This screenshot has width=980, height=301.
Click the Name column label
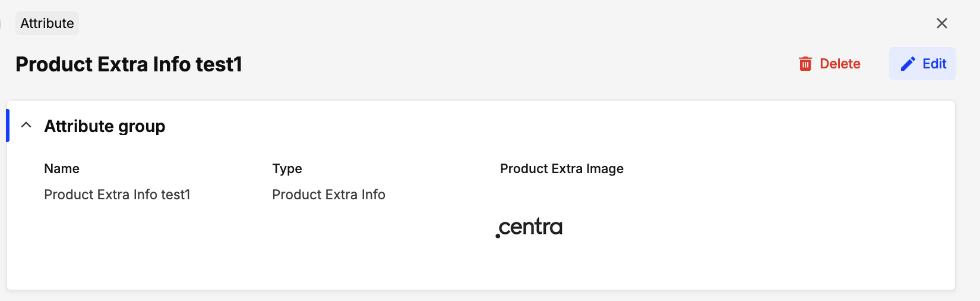click(x=62, y=168)
